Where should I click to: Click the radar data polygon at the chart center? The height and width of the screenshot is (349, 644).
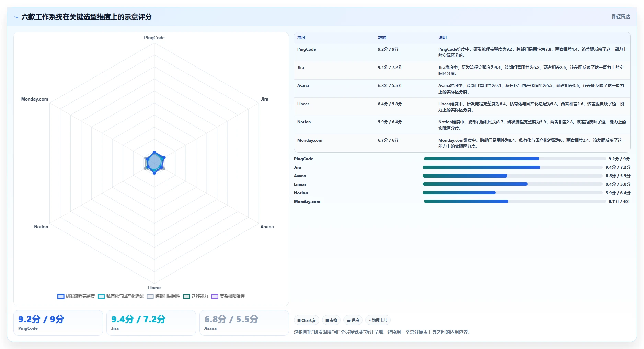154,163
